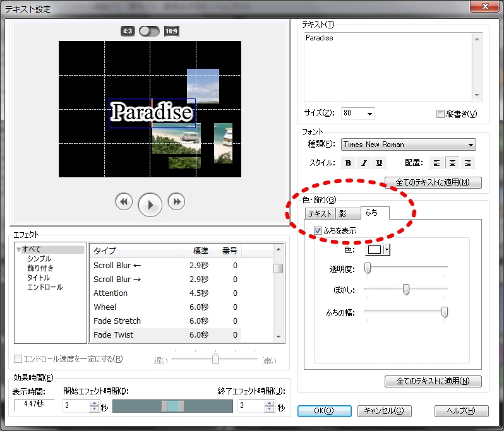Switch to the テキスト color tab
Image resolution: width=504 pixels, height=431 pixels.
coord(319,213)
